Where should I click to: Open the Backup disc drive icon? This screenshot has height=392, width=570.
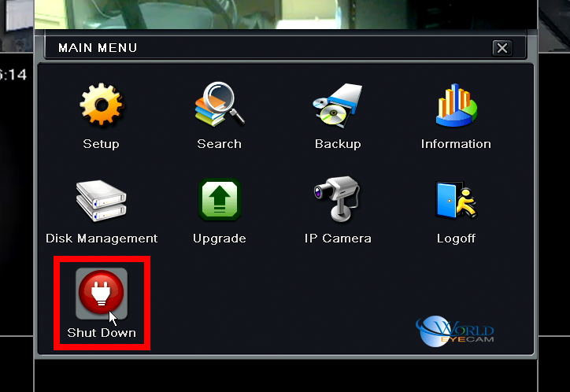point(338,105)
